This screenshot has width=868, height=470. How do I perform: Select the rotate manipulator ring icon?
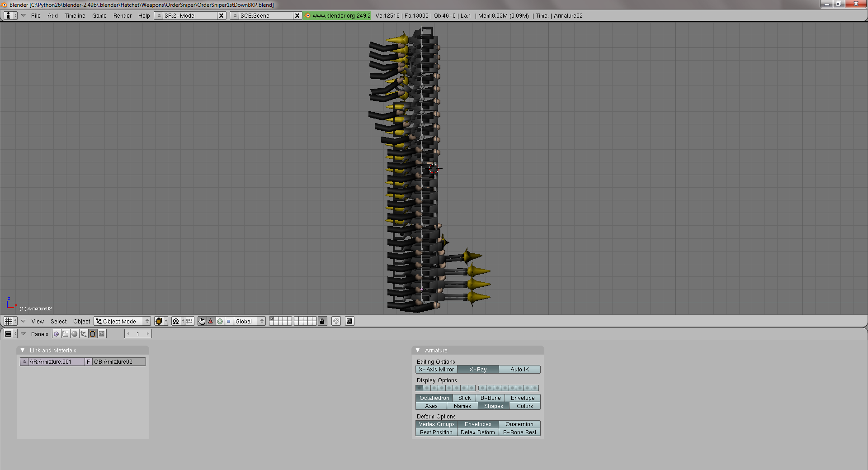(x=220, y=321)
